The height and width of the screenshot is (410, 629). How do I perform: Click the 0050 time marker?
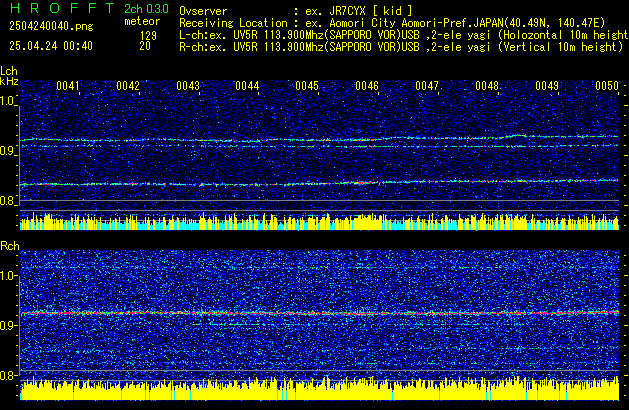click(x=607, y=86)
